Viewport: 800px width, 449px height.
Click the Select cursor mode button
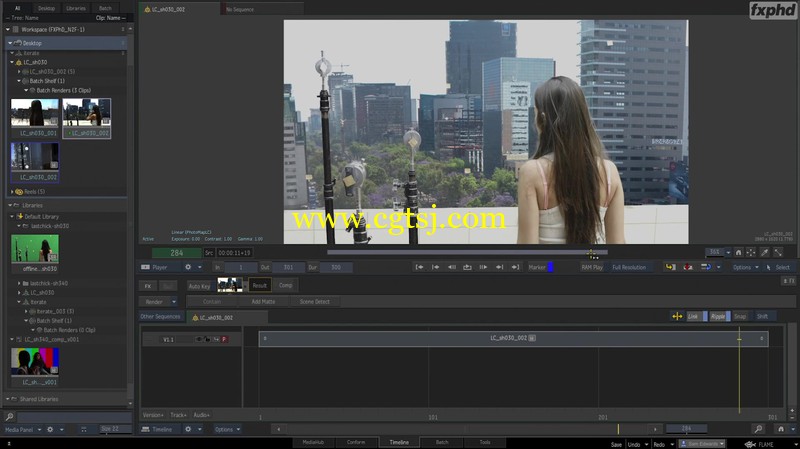coord(778,267)
